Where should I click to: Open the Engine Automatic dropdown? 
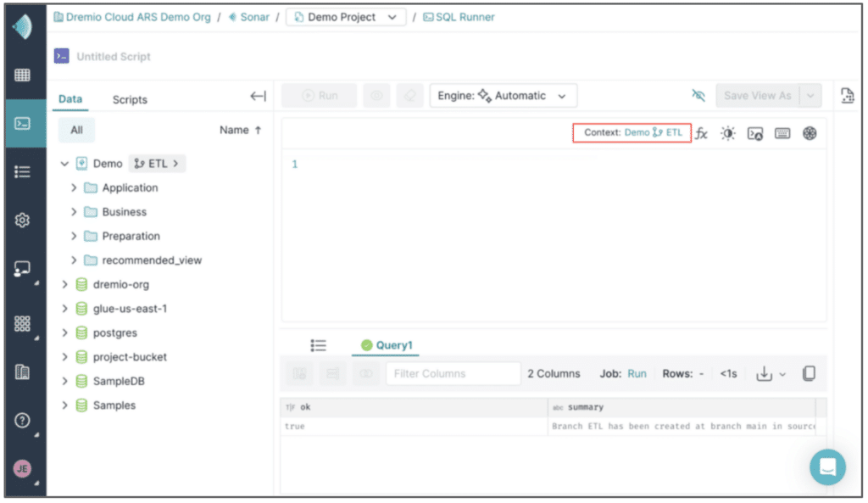(504, 96)
